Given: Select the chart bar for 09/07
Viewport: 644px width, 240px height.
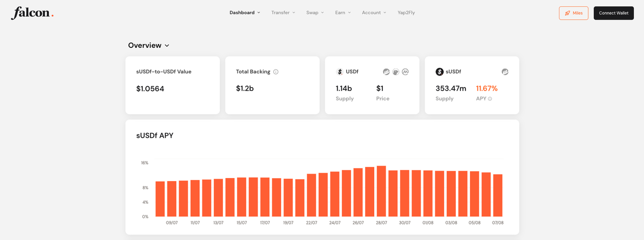Looking at the screenshot, I should click(x=172, y=199).
